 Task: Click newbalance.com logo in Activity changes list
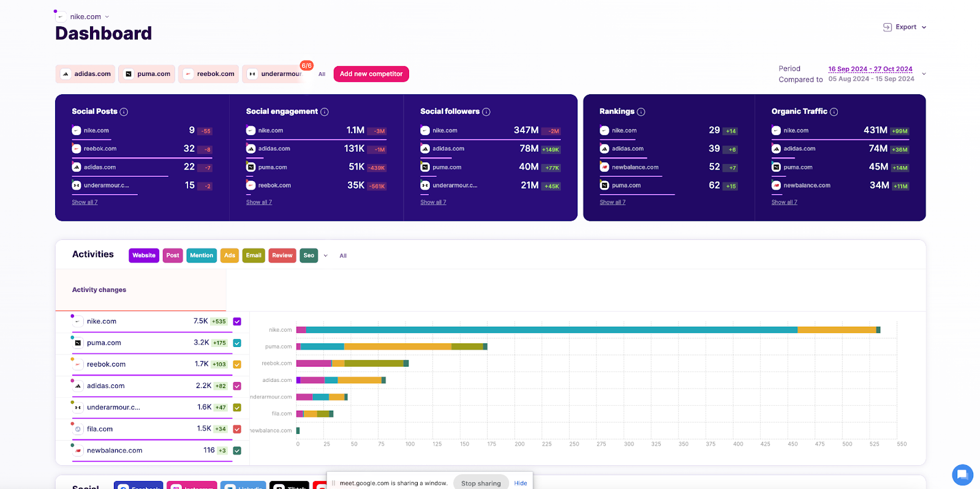tap(78, 450)
